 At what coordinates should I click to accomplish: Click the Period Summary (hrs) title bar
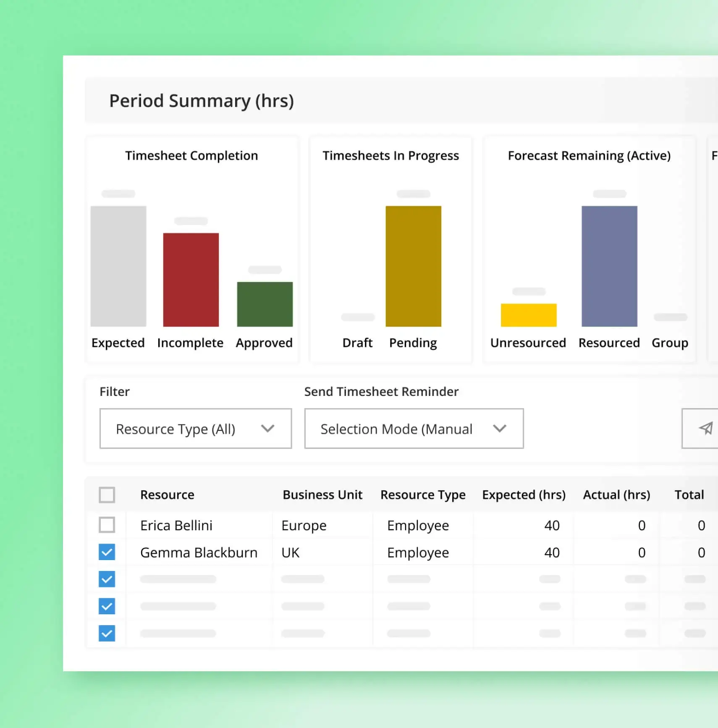[x=202, y=101]
